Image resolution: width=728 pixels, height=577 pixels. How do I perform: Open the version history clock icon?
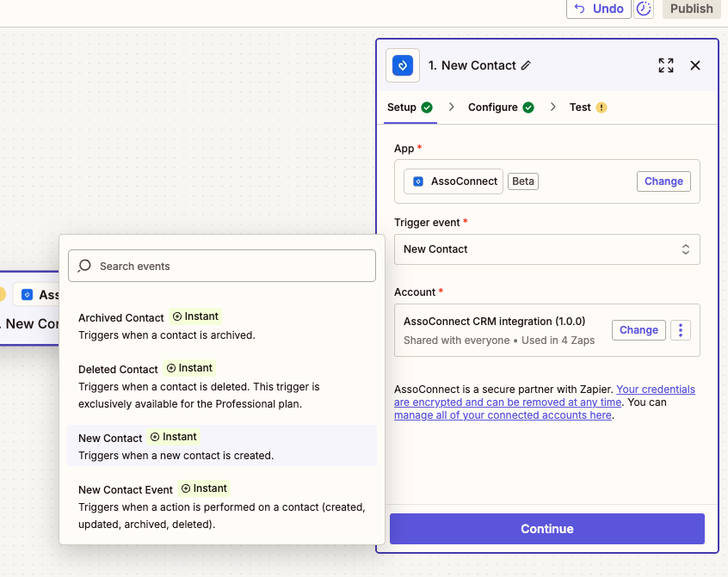(644, 9)
